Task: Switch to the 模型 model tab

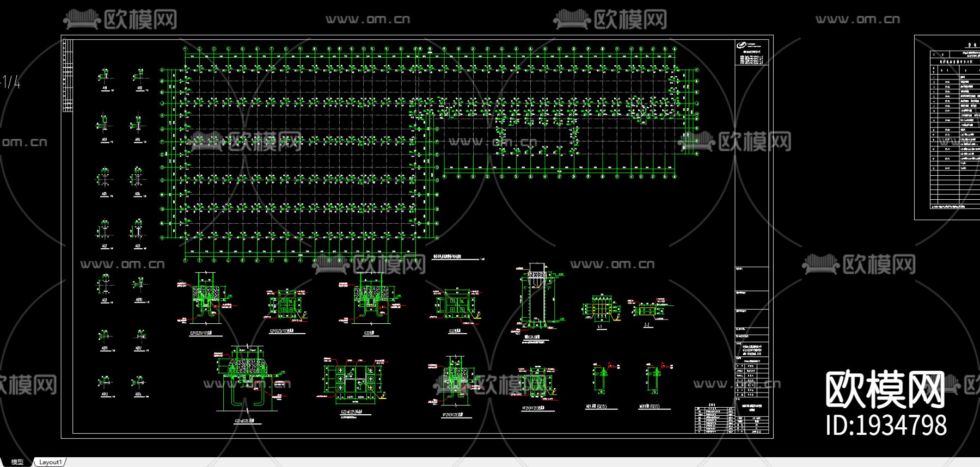Action: pyautogui.click(x=17, y=462)
